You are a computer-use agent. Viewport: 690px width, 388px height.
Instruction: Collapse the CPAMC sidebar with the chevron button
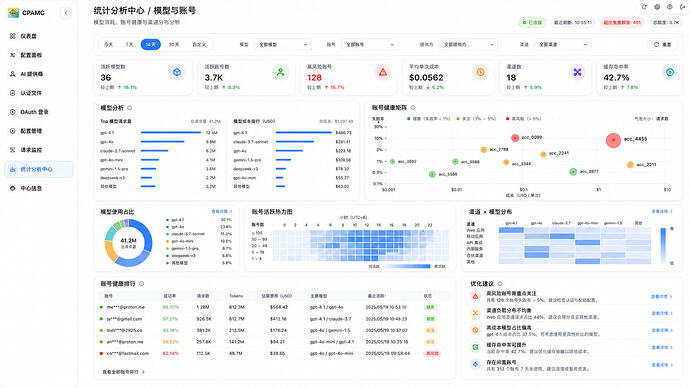coord(66,13)
